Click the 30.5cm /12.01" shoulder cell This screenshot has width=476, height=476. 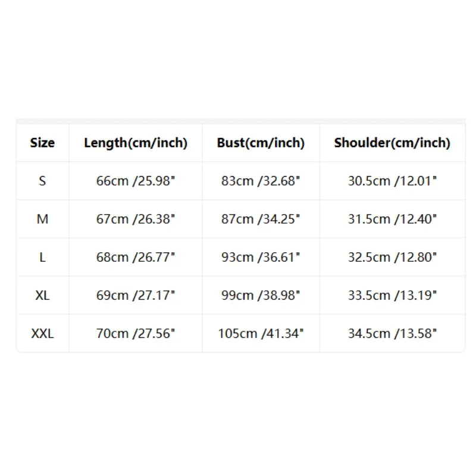click(392, 181)
